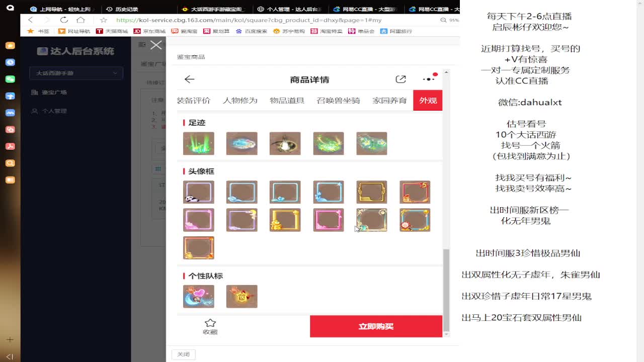
Task: Pick the hot pink avatar frame
Action: [329, 220]
